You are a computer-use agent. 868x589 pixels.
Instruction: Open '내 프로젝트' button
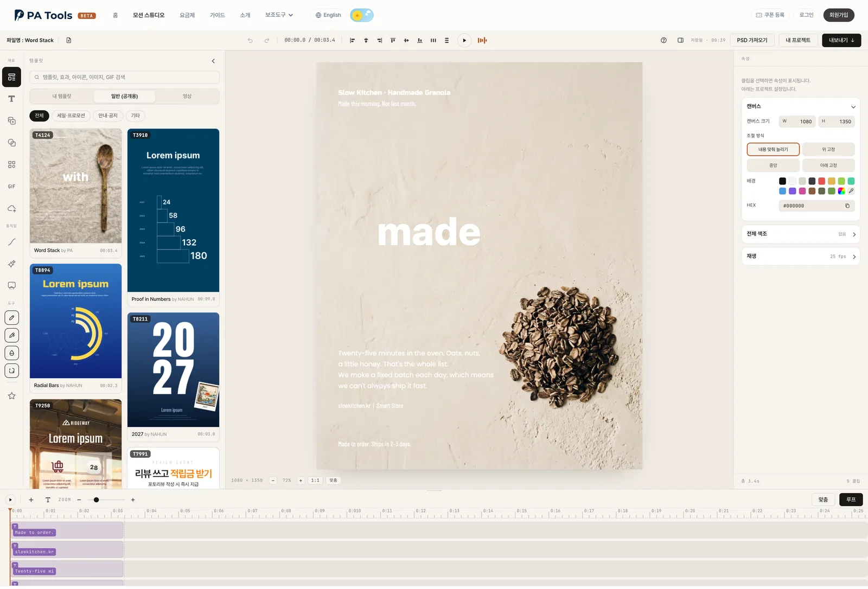[798, 40]
